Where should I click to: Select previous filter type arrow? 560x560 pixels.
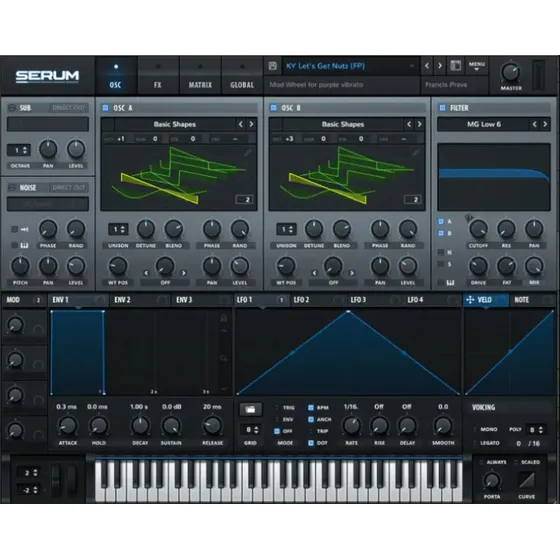coord(535,124)
